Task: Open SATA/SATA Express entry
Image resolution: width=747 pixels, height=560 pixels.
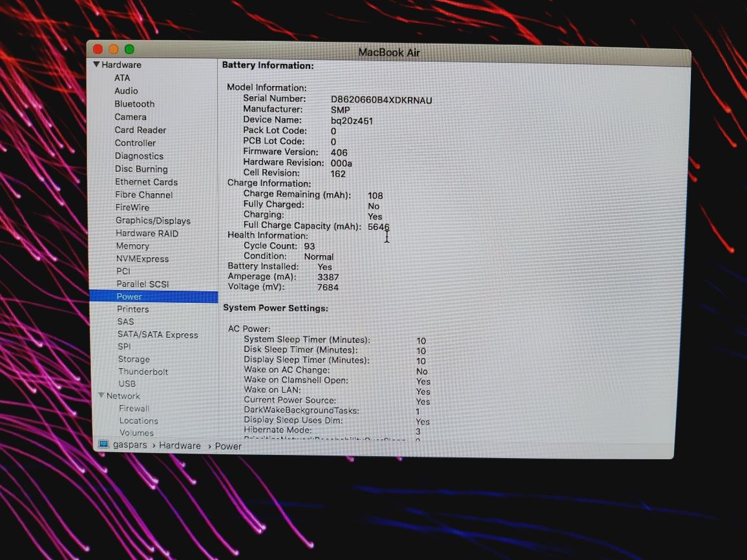Action: tap(158, 335)
